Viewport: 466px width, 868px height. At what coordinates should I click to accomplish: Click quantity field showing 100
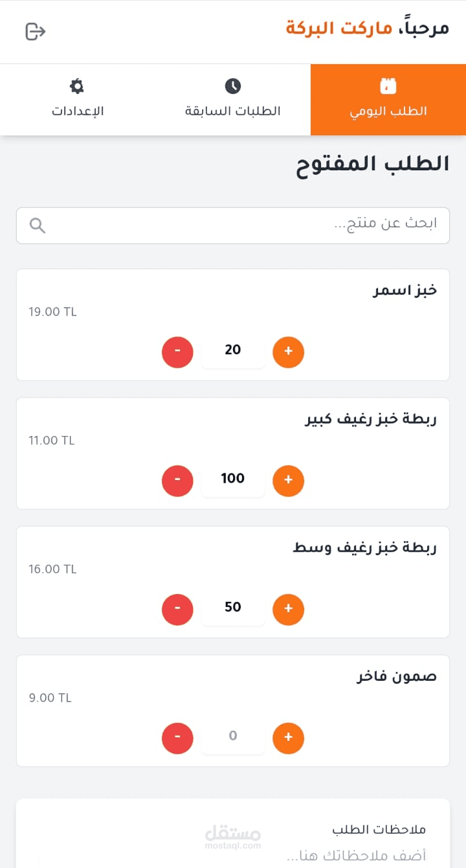pos(233,479)
